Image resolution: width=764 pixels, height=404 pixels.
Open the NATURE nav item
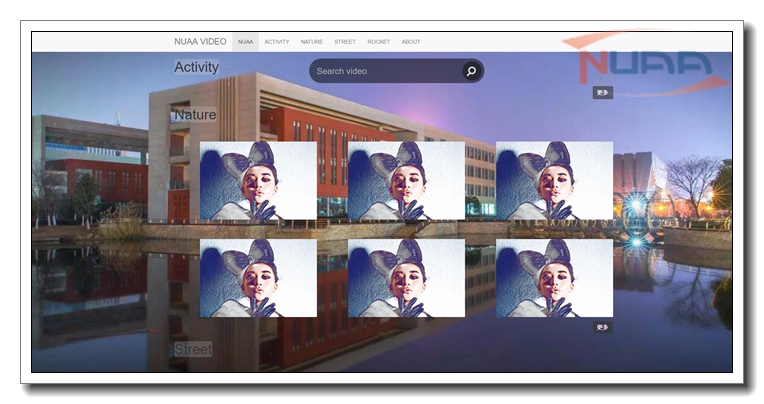312,42
